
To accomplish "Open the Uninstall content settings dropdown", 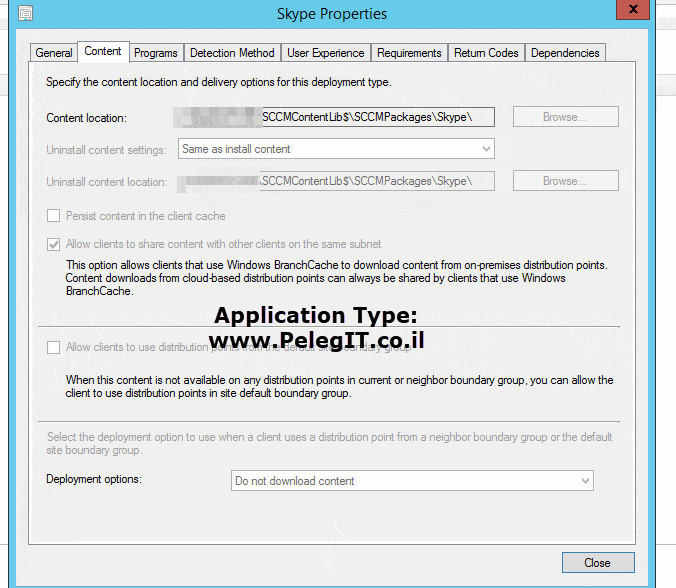I will (336, 149).
